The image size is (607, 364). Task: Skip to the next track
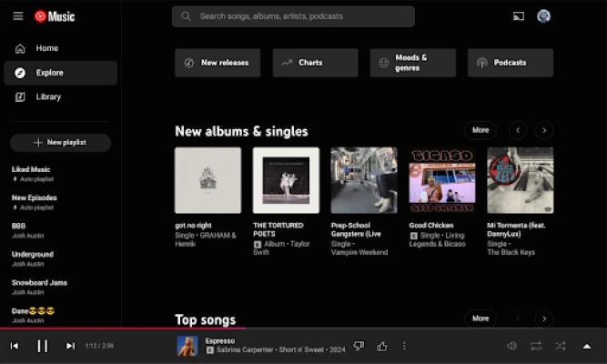click(70, 346)
